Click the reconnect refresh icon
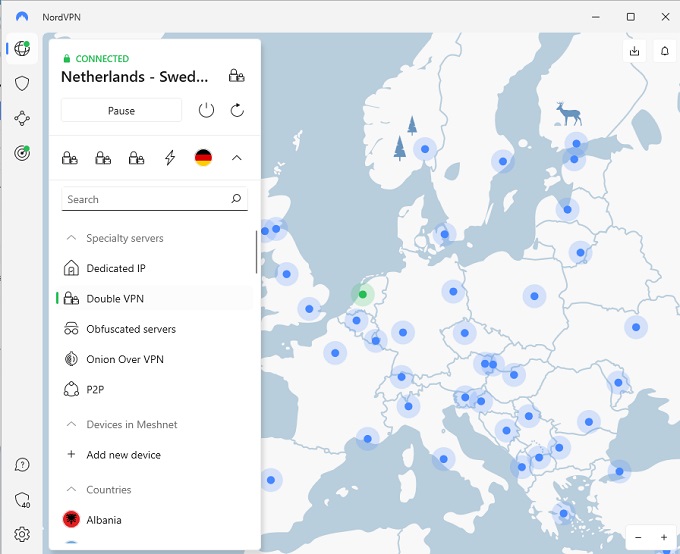 237,110
